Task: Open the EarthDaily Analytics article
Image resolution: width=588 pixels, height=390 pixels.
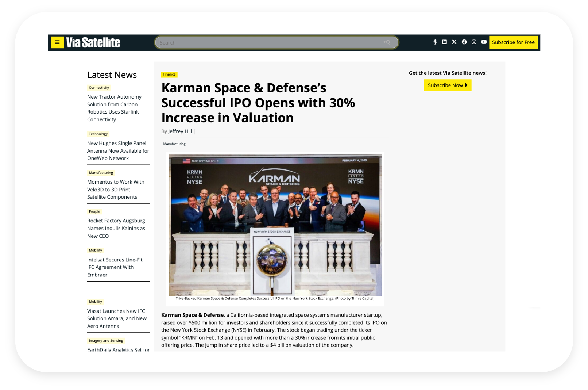Action: [x=119, y=349]
